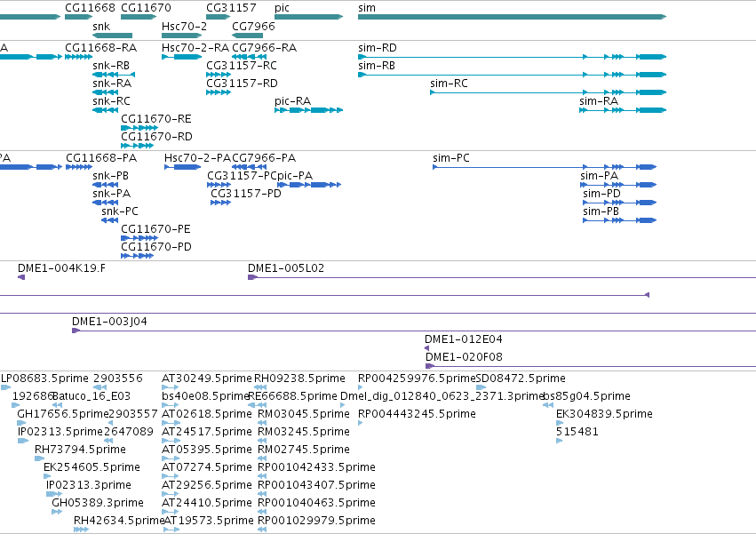Select the CG31157 gene arrow
Viewport: 756px width, 534px height.
pos(219,17)
